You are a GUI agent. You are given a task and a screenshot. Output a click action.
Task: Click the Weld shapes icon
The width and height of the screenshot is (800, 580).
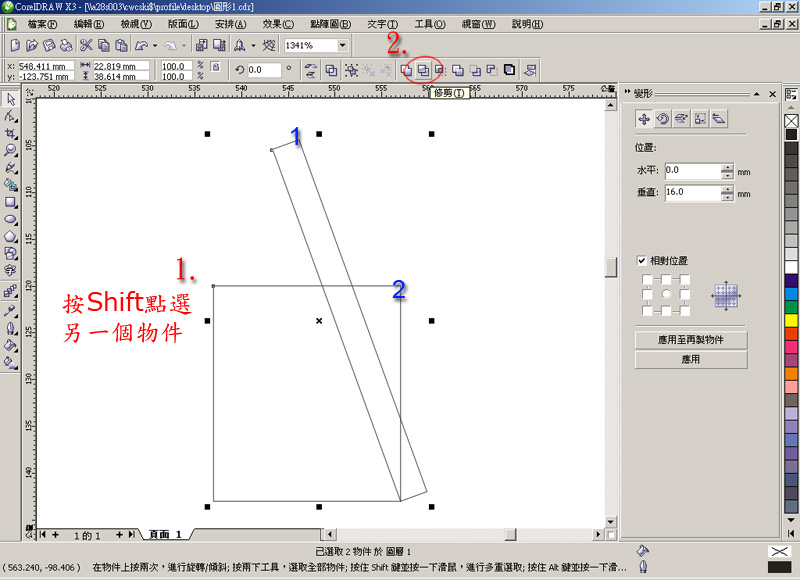click(407, 70)
